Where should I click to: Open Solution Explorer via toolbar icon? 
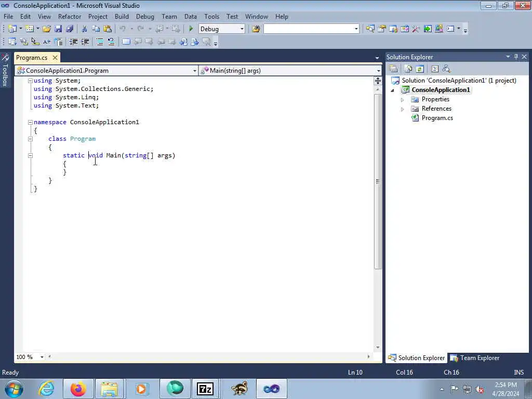coord(370,29)
